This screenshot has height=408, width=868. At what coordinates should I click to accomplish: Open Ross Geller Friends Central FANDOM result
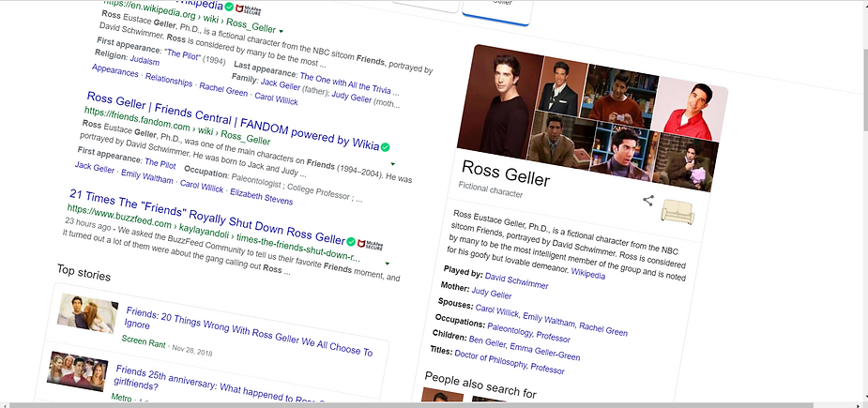[x=233, y=122]
